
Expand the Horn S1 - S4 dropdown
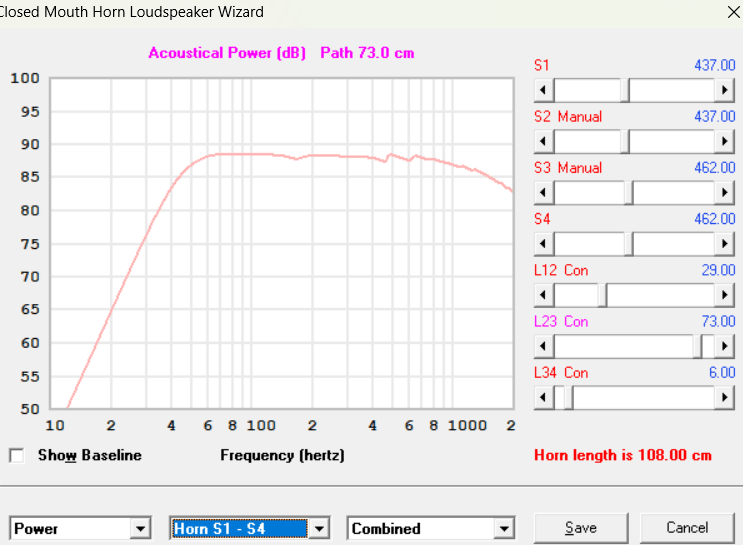[x=319, y=528]
